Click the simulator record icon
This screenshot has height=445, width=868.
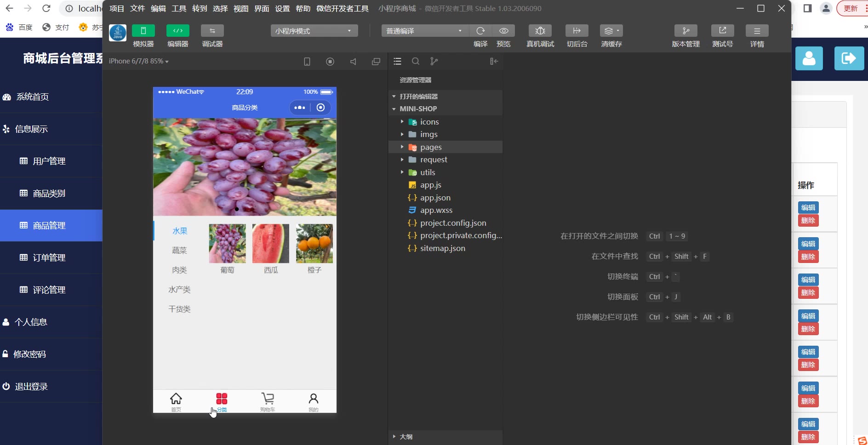pyautogui.click(x=330, y=62)
